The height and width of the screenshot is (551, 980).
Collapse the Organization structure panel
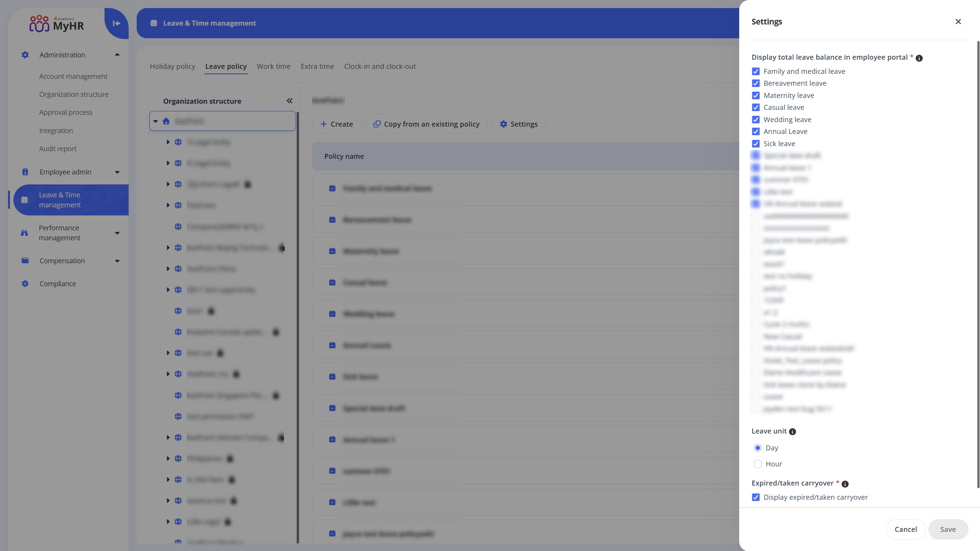click(290, 101)
